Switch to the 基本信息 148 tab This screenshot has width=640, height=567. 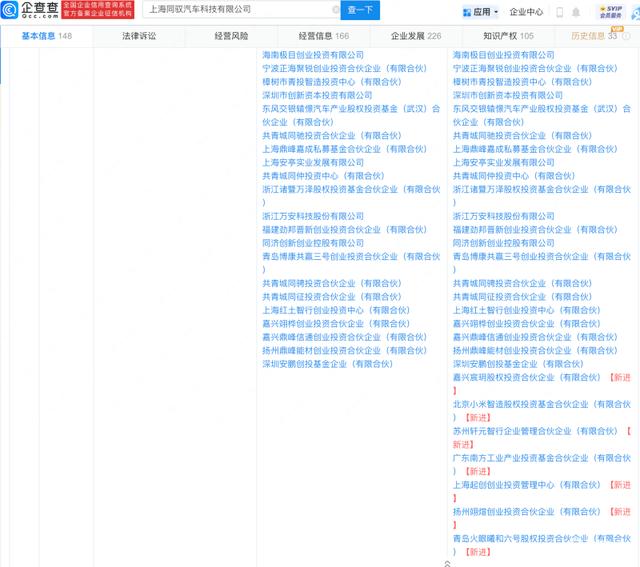point(47,36)
